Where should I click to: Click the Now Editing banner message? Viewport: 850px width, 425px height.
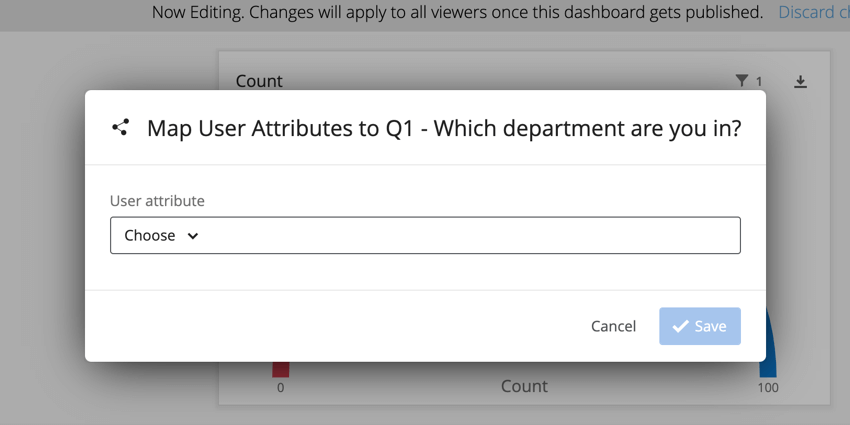(x=457, y=12)
